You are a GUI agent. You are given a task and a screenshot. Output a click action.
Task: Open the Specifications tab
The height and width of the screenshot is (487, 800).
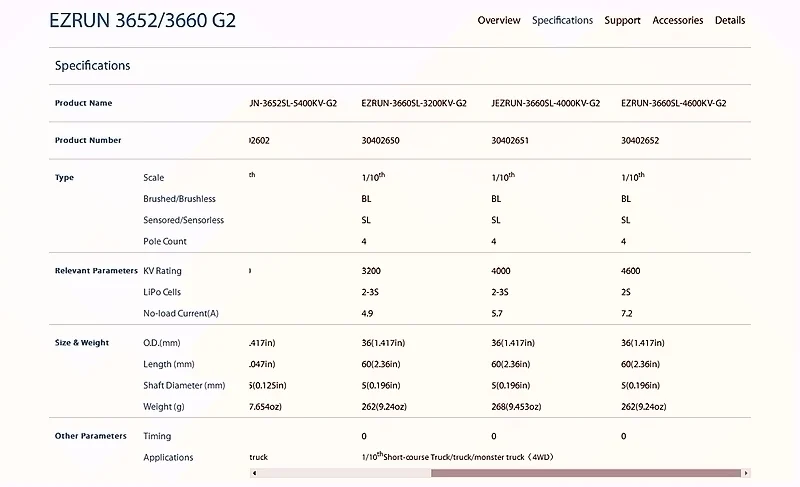click(562, 20)
